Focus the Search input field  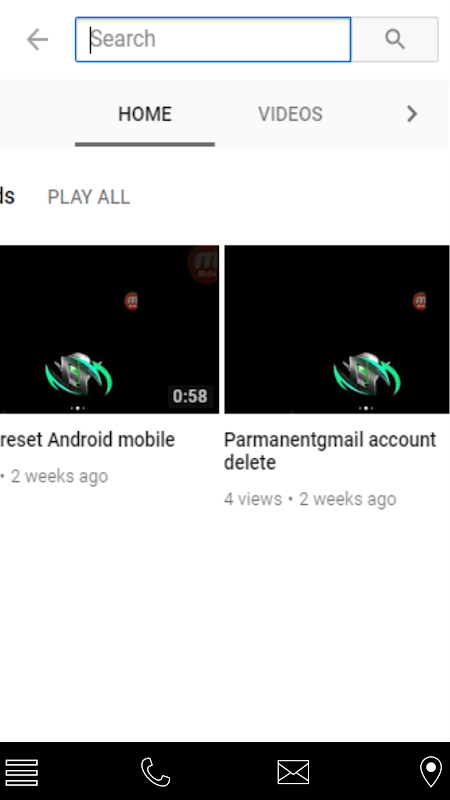[213, 39]
